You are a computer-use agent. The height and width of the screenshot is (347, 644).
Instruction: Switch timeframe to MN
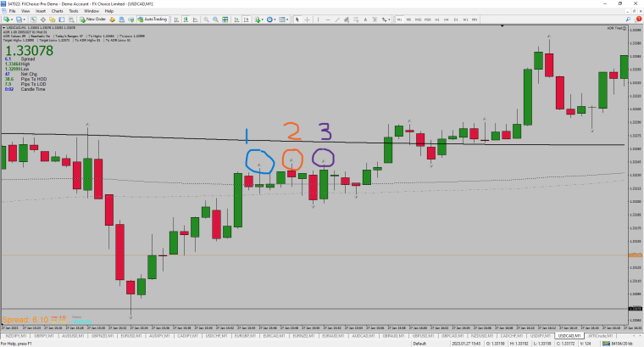475,20
